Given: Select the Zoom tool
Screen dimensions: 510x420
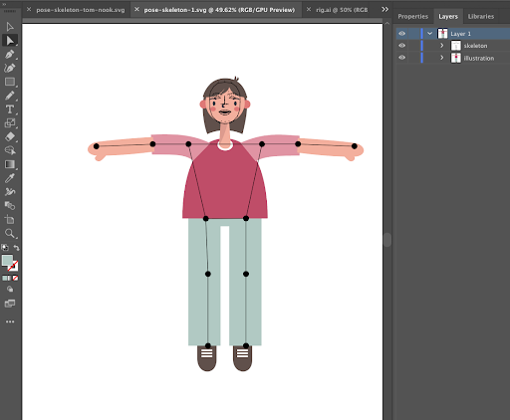Looking at the screenshot, I should tap(10, 233).
